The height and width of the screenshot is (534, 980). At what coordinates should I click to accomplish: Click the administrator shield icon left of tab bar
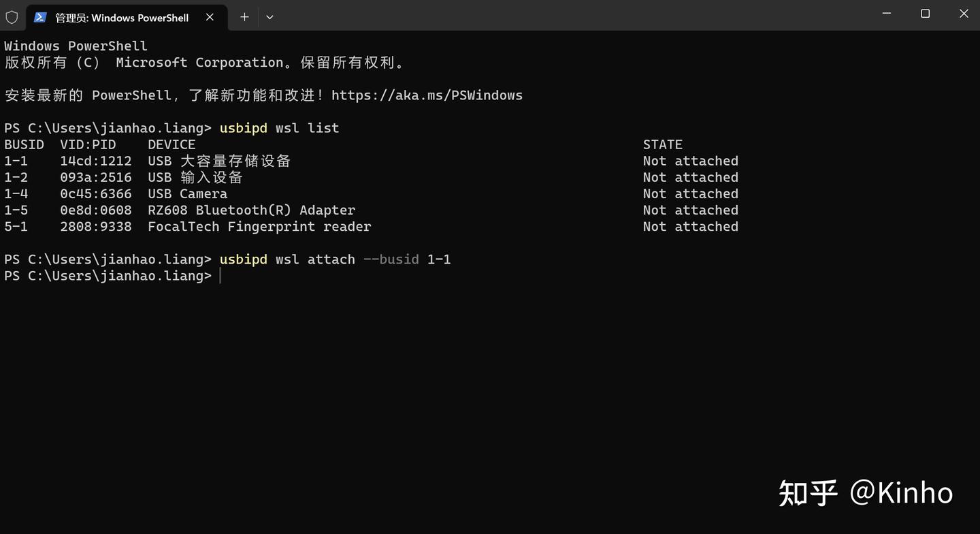click(x=12, y=17)
